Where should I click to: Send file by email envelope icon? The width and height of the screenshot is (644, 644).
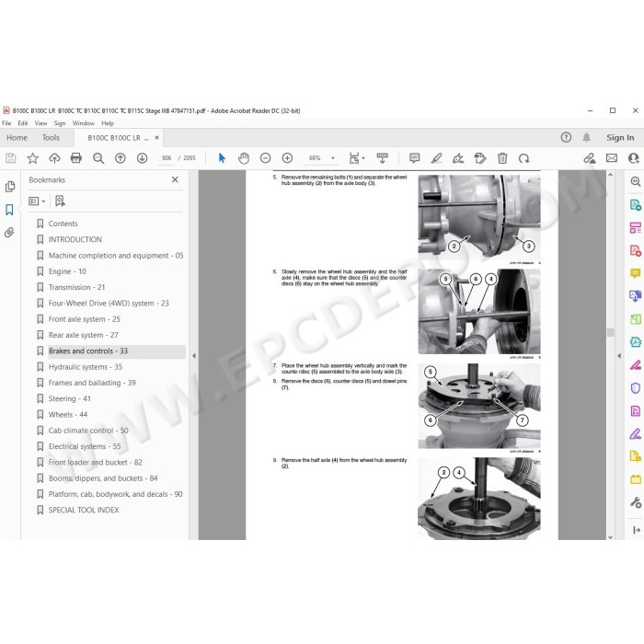point(612,158)
